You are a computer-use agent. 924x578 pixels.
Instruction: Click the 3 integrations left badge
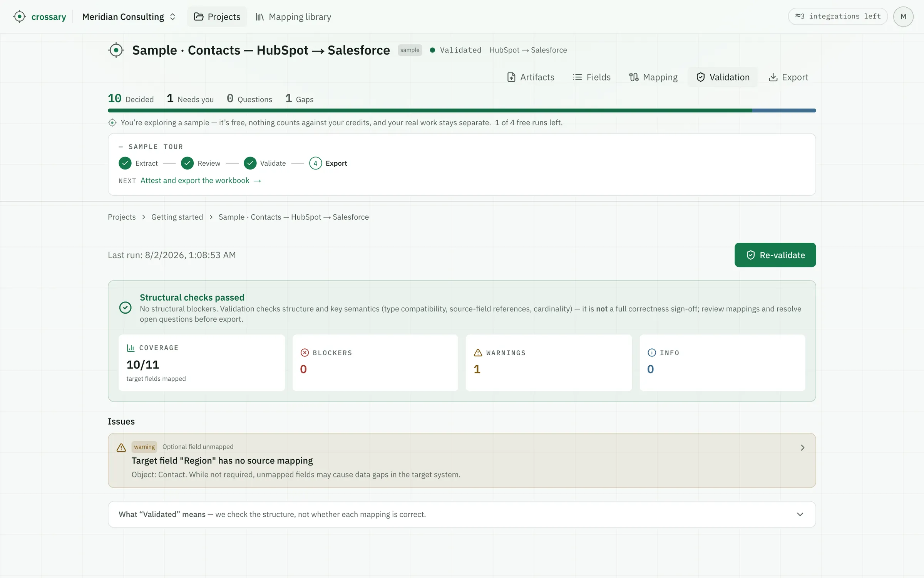point(838,16)
